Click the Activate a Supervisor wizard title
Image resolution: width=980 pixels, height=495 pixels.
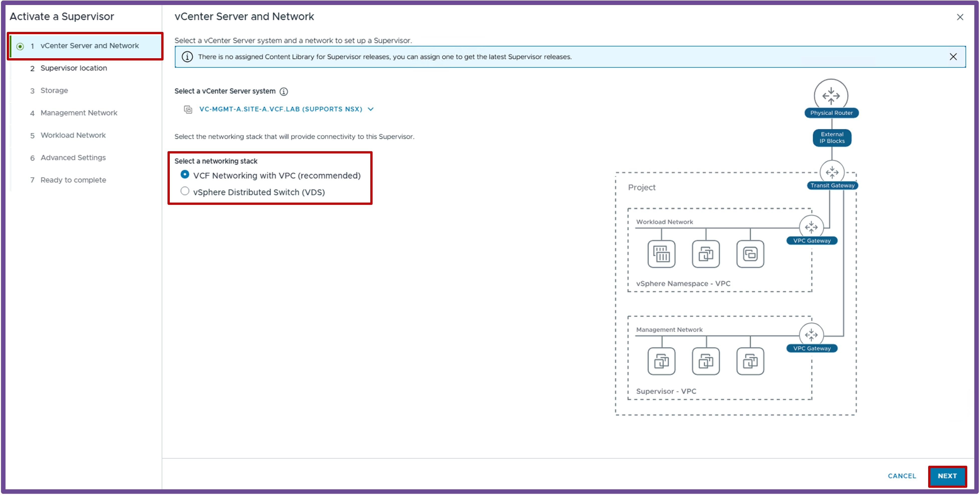point(62,16)
